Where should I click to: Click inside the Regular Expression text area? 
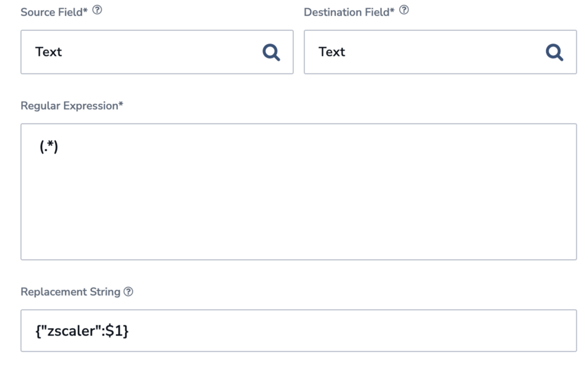click(x=299, y=192)
